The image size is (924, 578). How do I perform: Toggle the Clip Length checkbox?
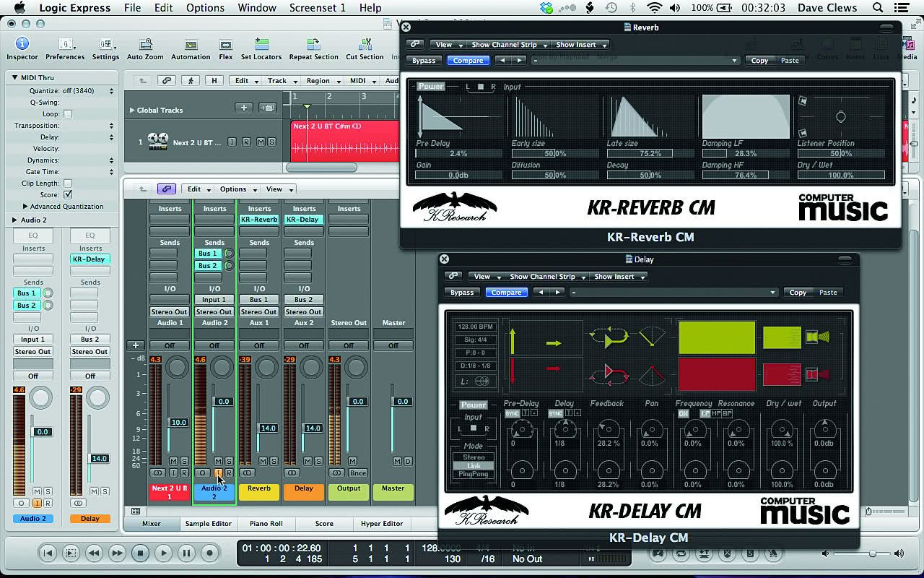tap(68, 184)
